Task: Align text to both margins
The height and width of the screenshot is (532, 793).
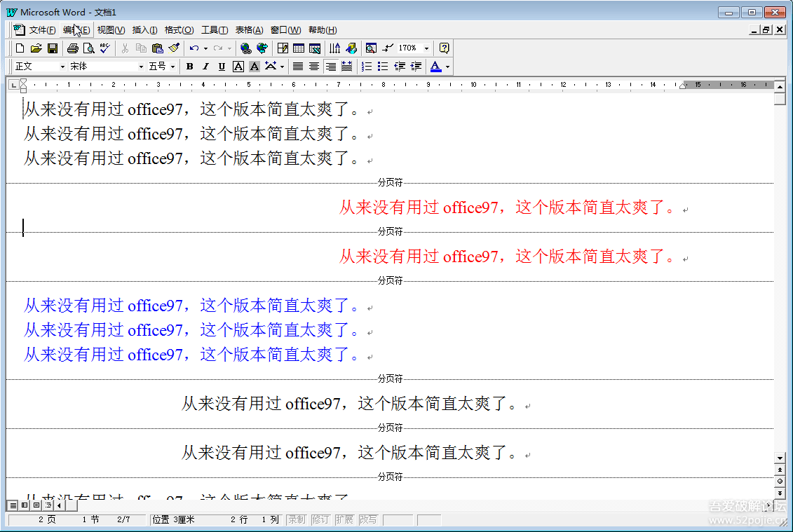Action: click(298, 67)
